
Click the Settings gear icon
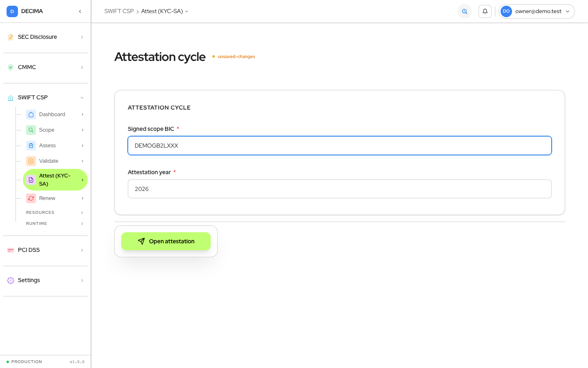click(x=11, y=280)
